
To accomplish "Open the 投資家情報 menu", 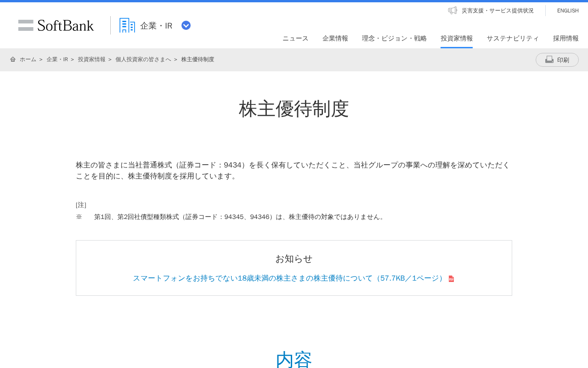I will [457, 38].
